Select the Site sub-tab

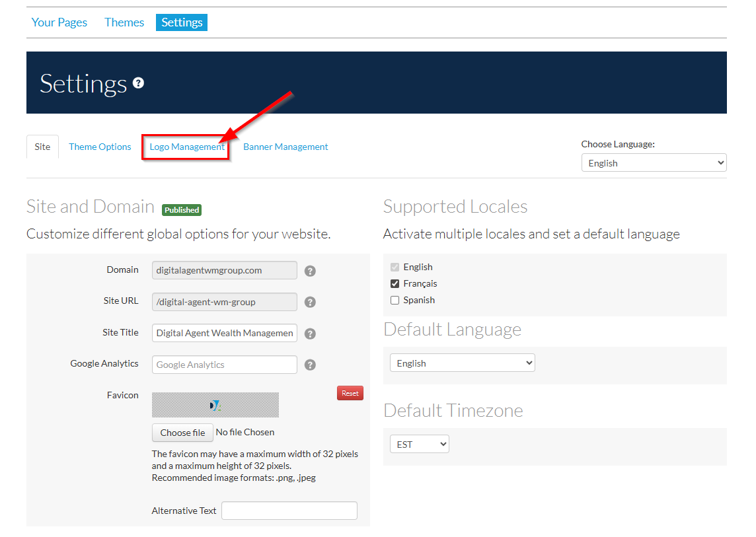click(x=42, y=147)
